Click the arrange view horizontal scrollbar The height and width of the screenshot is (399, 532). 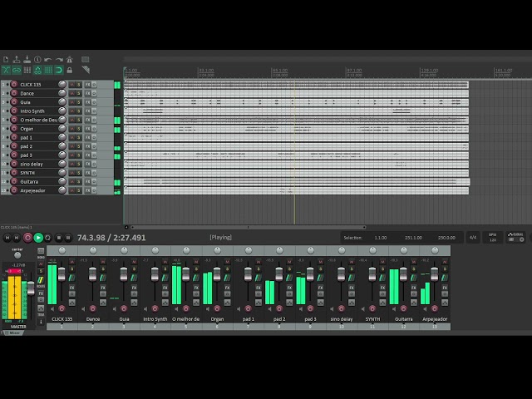click(248, 227)
